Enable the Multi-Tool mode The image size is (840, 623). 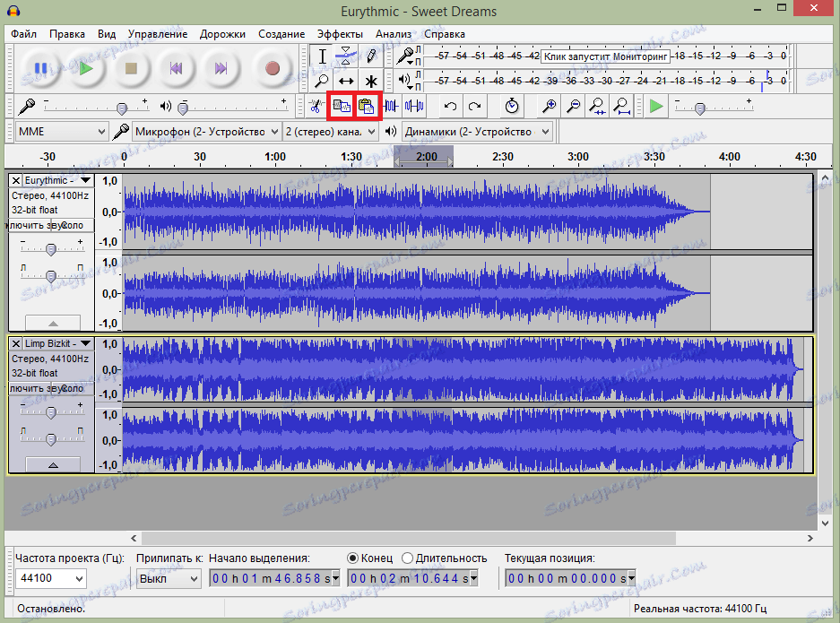click(x=371, y=81)
